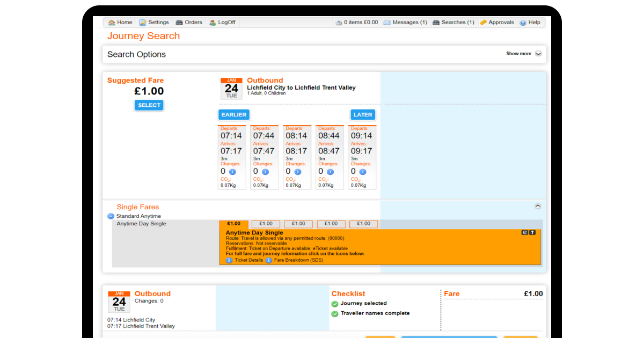Select £1.00 fare for 08:14 train
Screen dimensions: 644x338
(298, 224)
